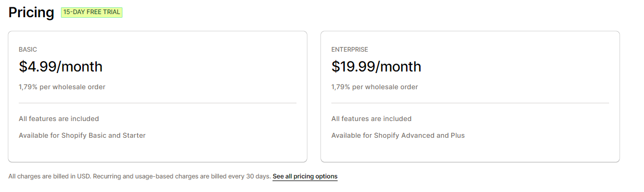Click the billing note about USD charges
Image resolution: width=644 pixels, height=192 pixels.
pyautogui.click(x=140, y=176)
